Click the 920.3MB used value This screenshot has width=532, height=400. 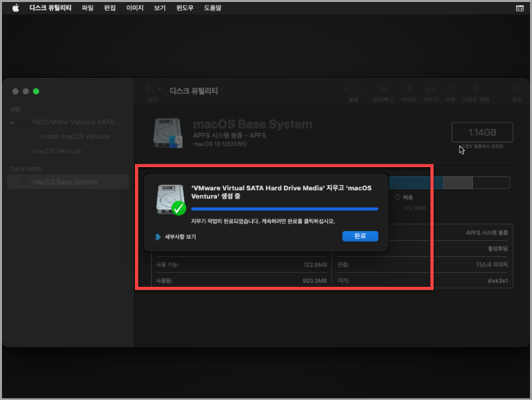point(315,281)
